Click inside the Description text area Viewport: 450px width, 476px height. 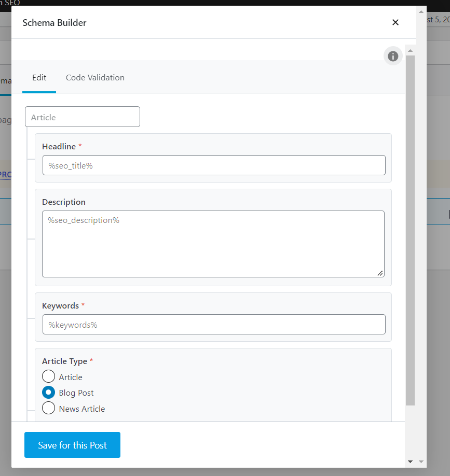(x=213, y=244)
